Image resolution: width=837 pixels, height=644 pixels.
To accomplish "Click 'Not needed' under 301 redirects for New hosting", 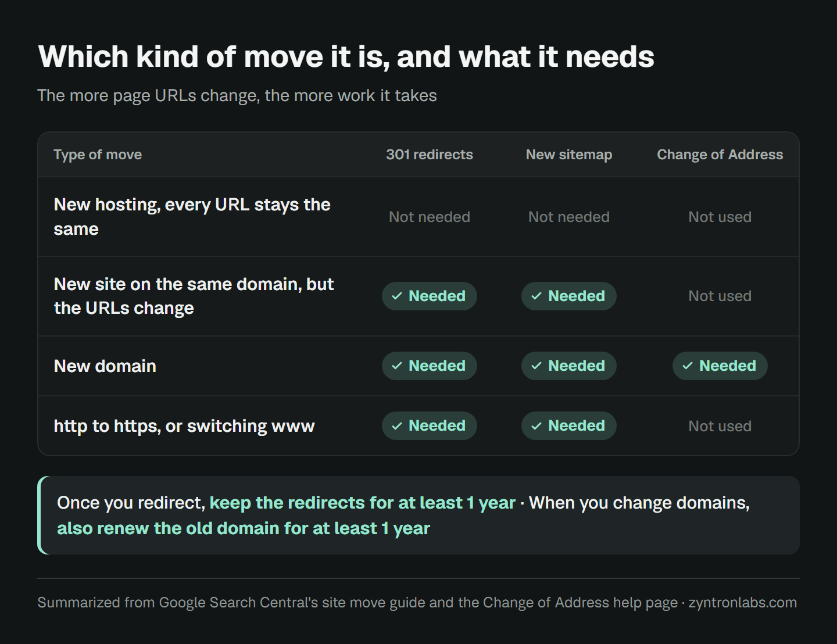I will 430,217.
